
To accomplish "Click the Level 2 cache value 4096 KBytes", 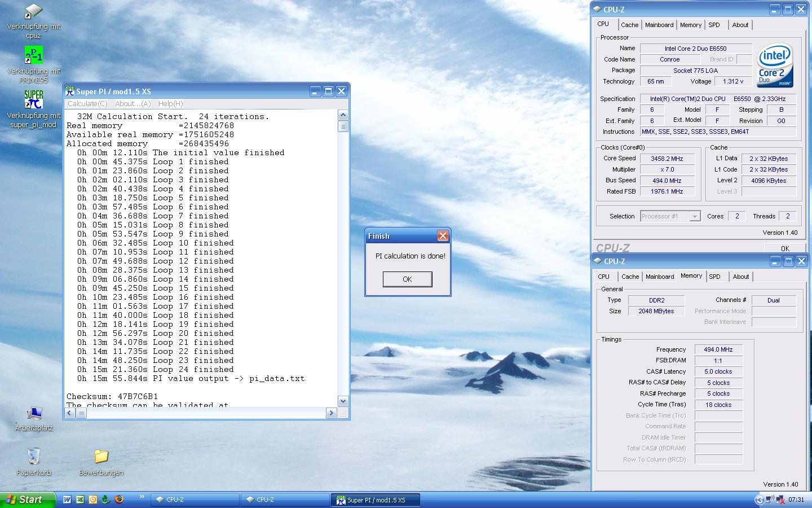I will coord(769,181).
